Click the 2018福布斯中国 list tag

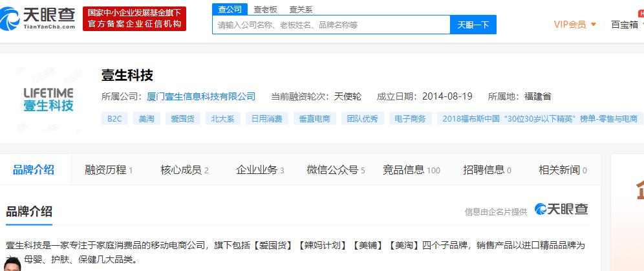point(537,118)
